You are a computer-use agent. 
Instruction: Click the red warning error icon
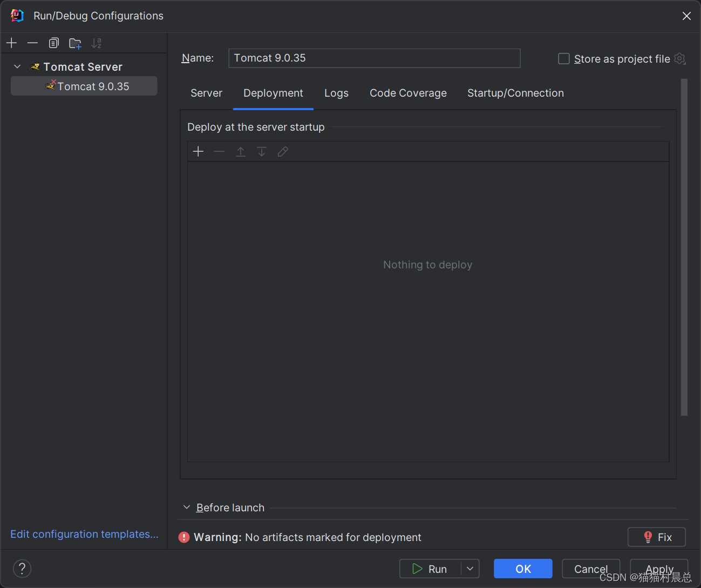pyautogui.click(x=184, y=537)
